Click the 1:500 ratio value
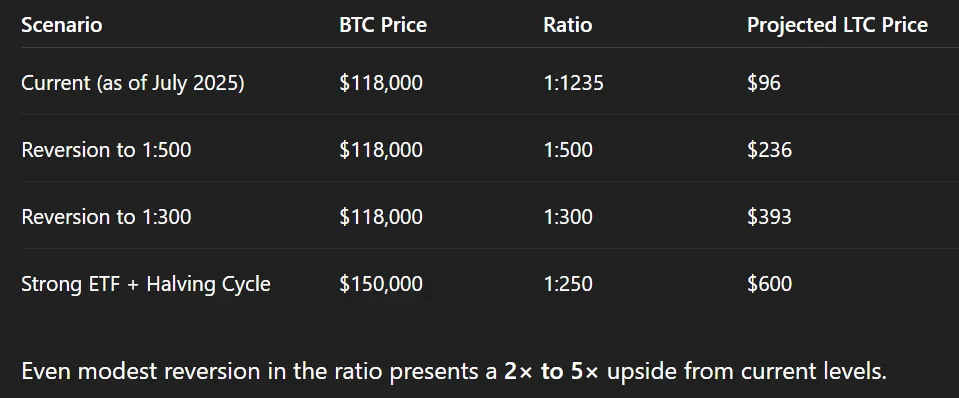The height and width of the screenshot is (398, 959). [x=568, y=150]
